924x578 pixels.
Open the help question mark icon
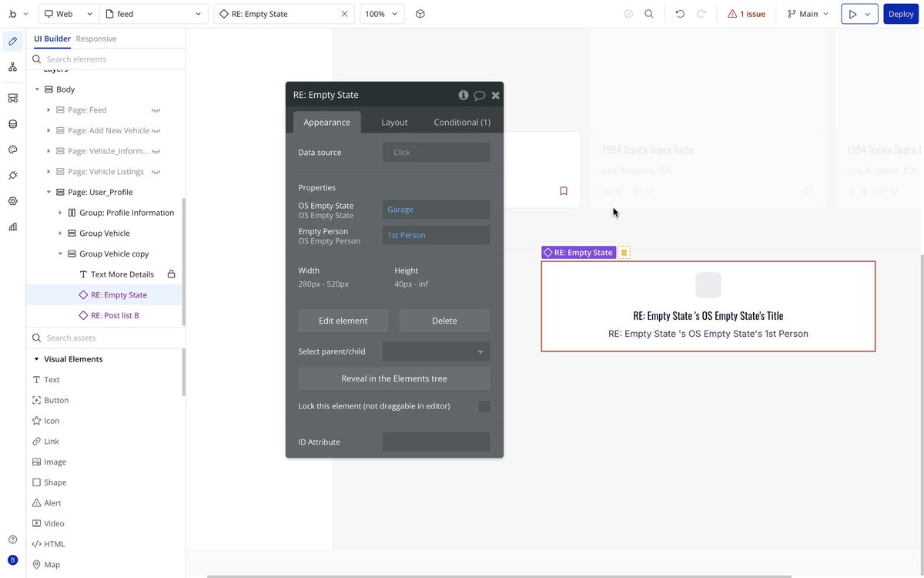pyautogui.click(x=12, y=539)
